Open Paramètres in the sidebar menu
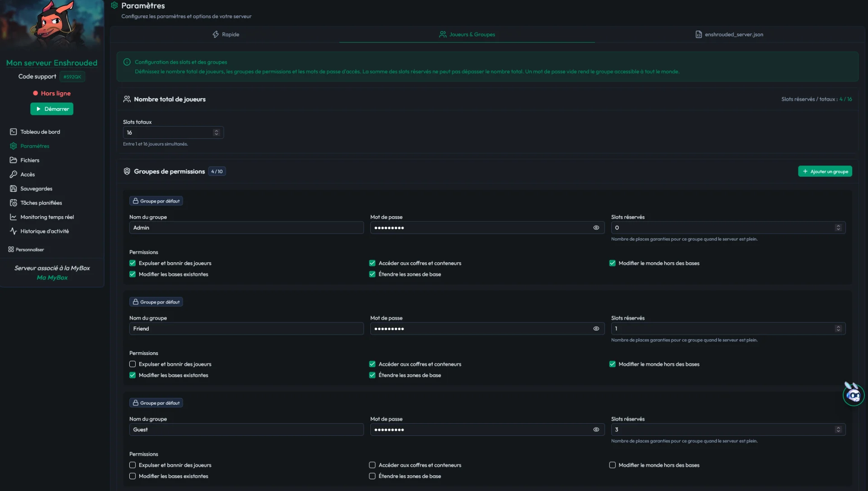 pos(35,146)
